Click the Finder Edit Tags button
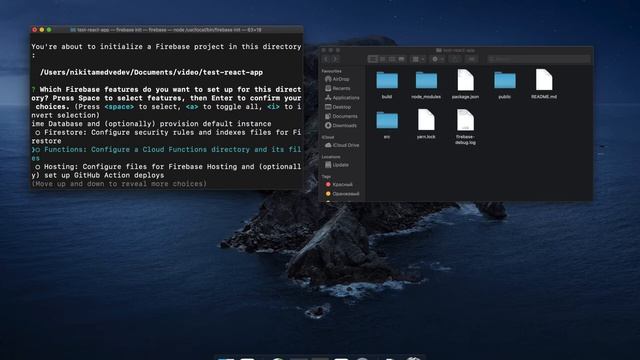This screenshot has height=360, width=640. [x=471, y=60]
